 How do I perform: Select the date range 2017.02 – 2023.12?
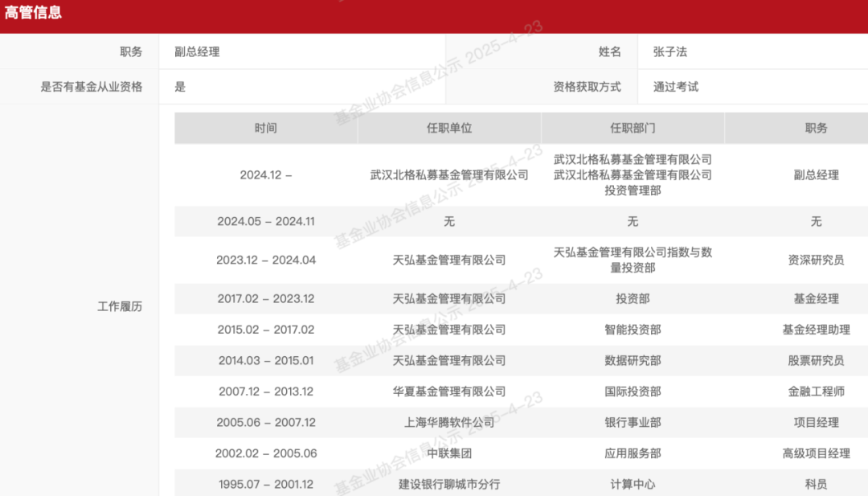266,299
